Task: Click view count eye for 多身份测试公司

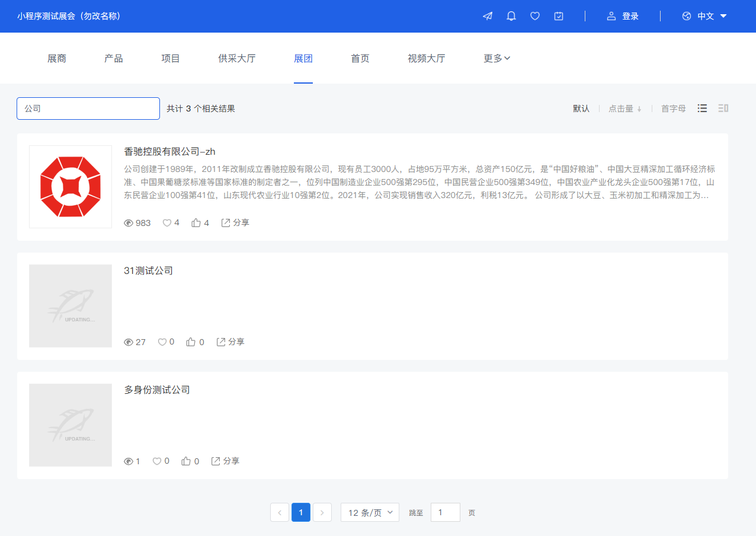Action: (129, 461)
